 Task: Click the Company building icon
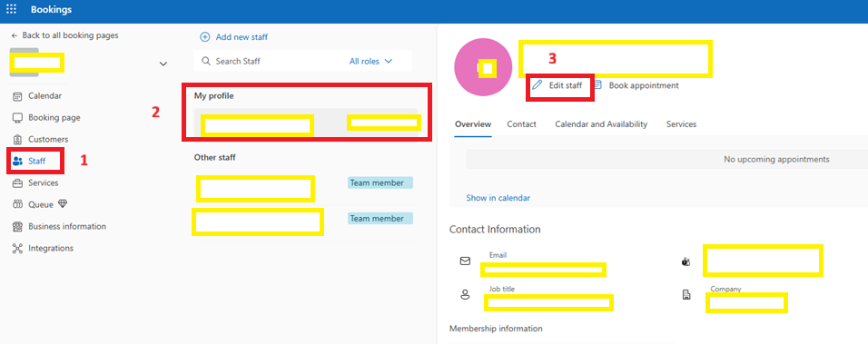tap(686, 294)
